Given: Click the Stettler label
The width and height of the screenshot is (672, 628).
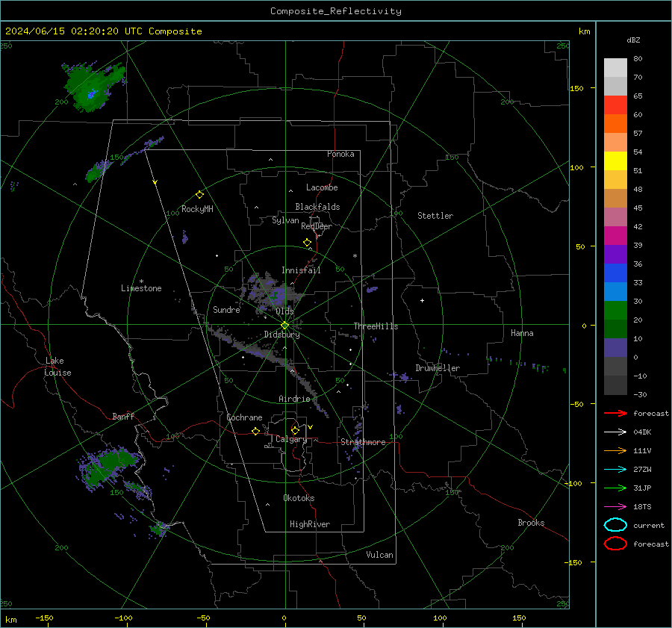Looking at the screenshot, I should [x=435, y=216].
